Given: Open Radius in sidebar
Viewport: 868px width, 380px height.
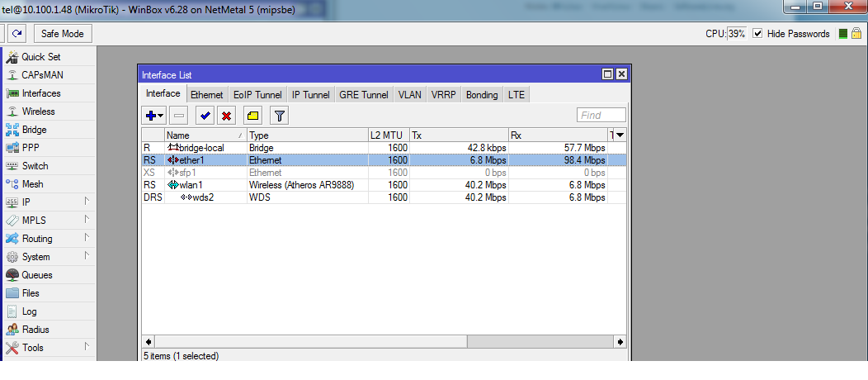Looking at the screenshot, I should click(x=28, y=330).
